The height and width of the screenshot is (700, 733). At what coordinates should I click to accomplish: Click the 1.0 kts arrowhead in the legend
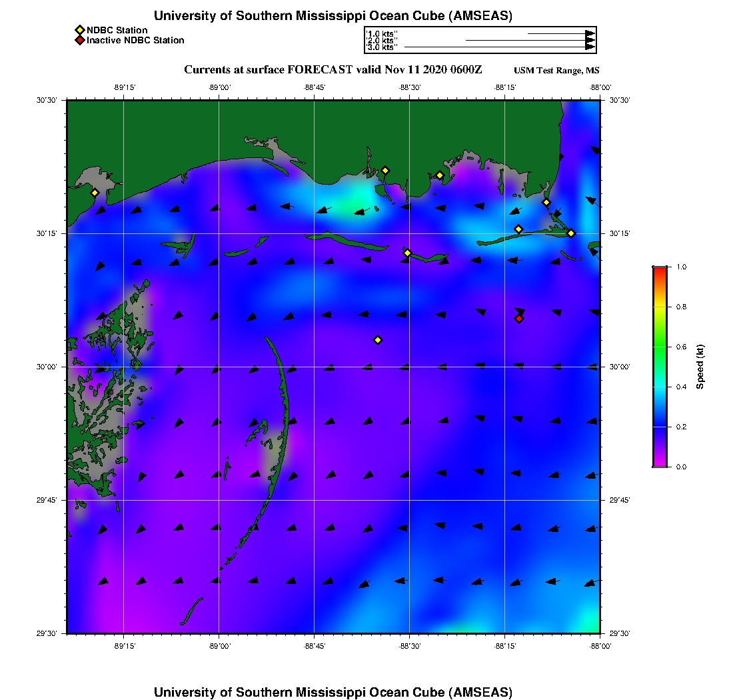590,34
